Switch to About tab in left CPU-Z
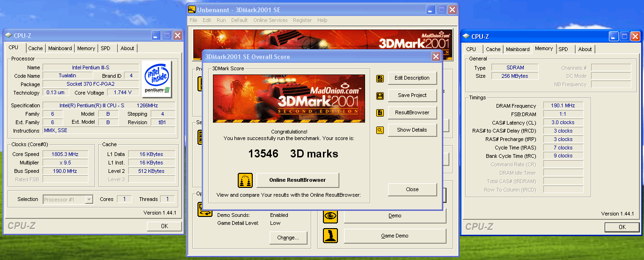 [x=127, y=48]
